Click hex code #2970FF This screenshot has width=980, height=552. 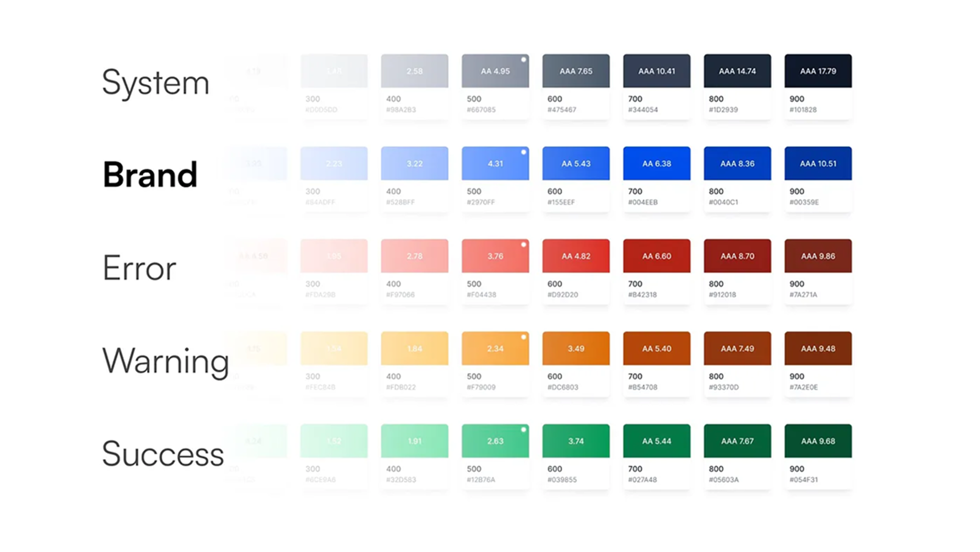point(481,202)
